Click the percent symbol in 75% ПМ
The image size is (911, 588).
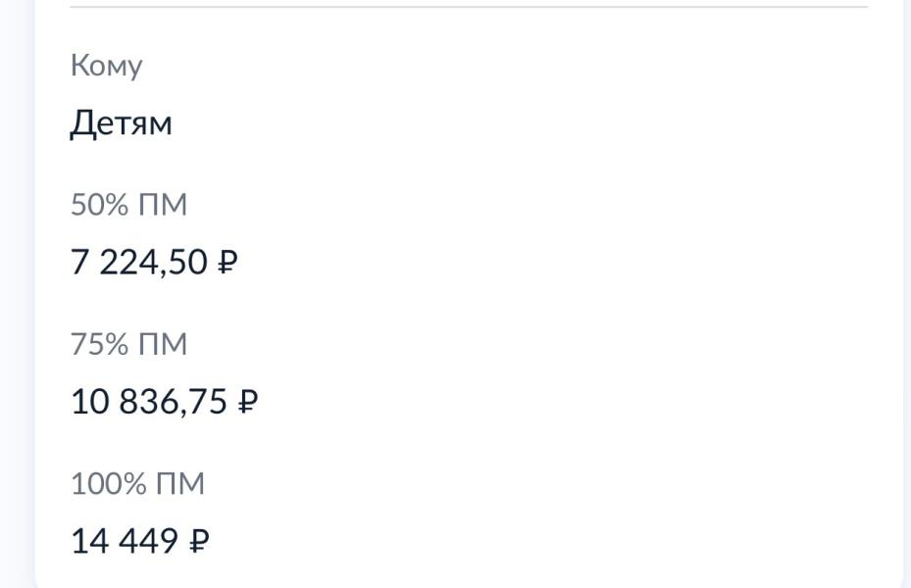click(117, 344)
